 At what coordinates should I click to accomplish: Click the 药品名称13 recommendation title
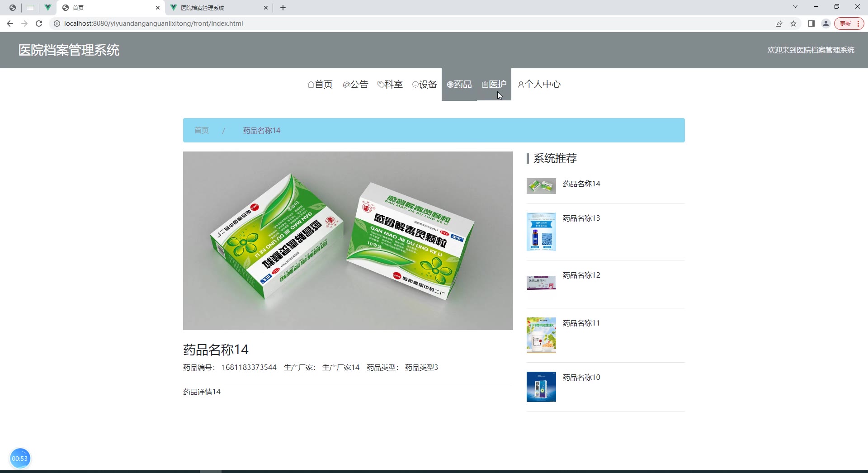581,218
